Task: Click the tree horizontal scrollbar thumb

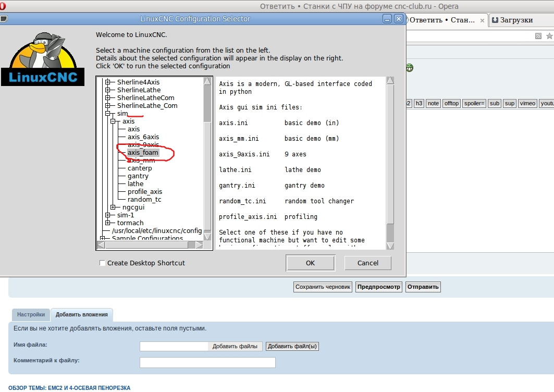Action: click(x=146, y=244)
